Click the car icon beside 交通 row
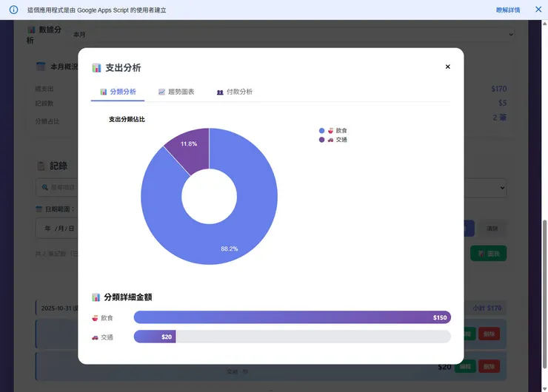The height and width of the screenshot is (392, 548). pyautogui.click(x=95, y=337)
